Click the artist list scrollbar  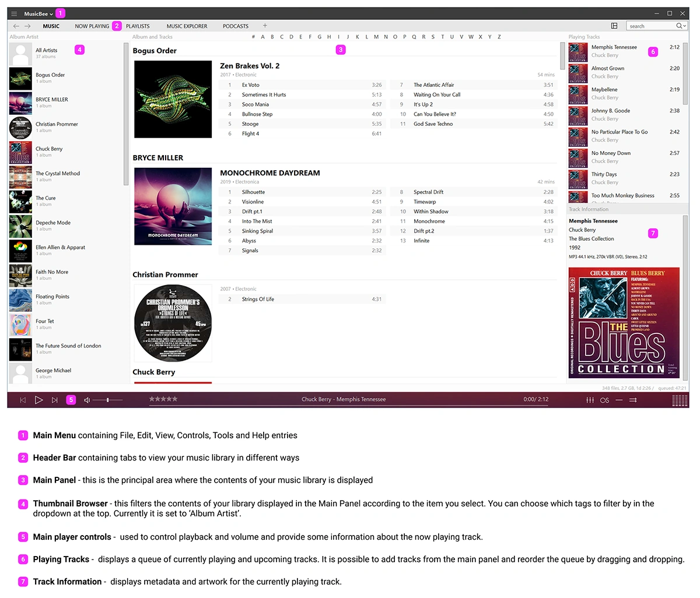(126, 114)
